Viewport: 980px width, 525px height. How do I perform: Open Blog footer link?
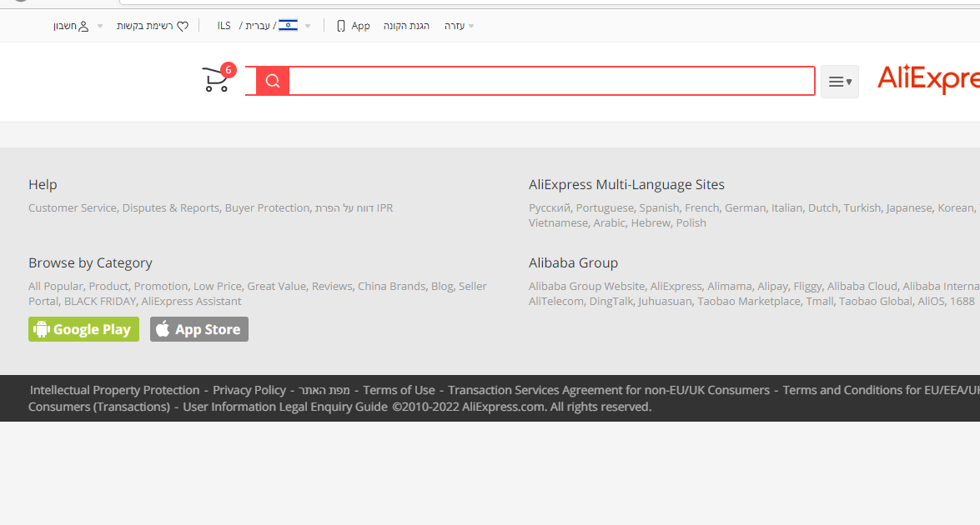pyautogui.click(x=442, y=286)
